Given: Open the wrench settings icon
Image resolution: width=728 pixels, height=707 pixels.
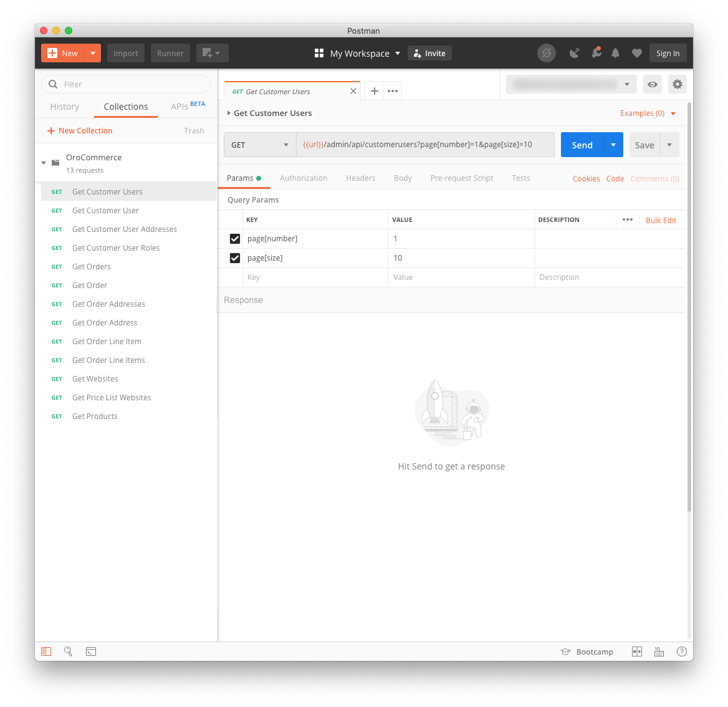Looking at the screenshot, I should point(596,53).
